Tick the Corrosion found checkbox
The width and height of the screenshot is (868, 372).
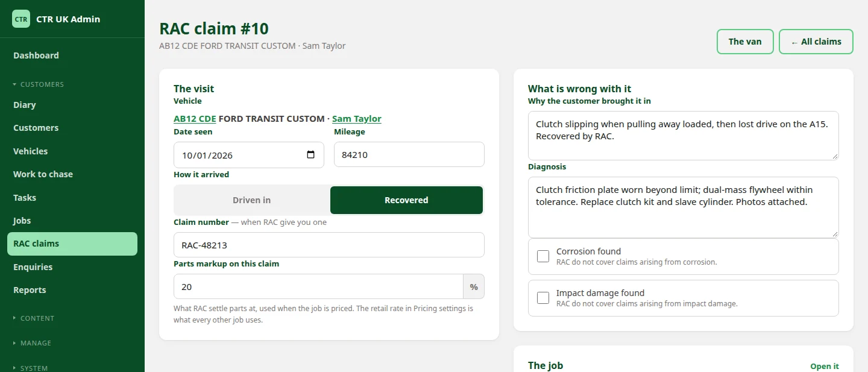click(x=543, y=256)
